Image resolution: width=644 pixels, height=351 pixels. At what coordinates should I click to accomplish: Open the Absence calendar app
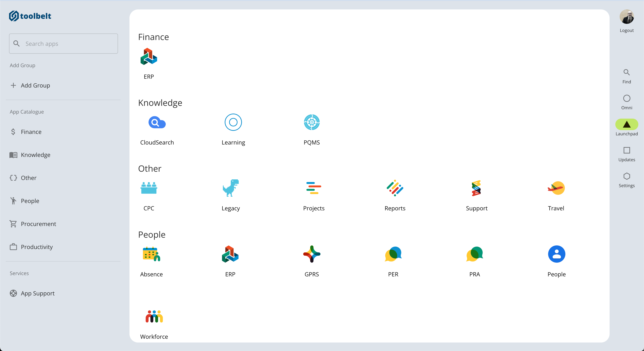[x=151, y=254]
